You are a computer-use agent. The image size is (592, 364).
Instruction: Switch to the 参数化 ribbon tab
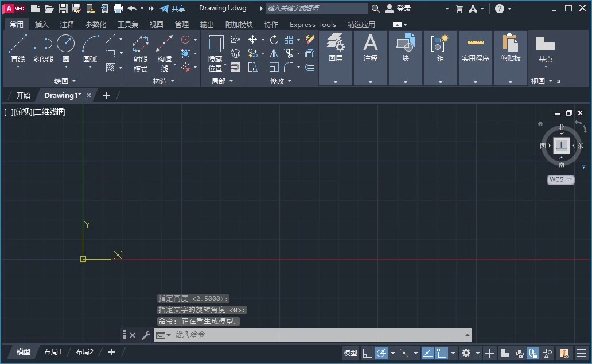[96, 25]
